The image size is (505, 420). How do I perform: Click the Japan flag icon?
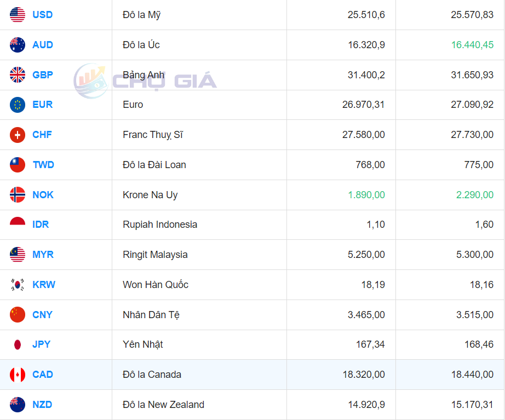(18, 344)
